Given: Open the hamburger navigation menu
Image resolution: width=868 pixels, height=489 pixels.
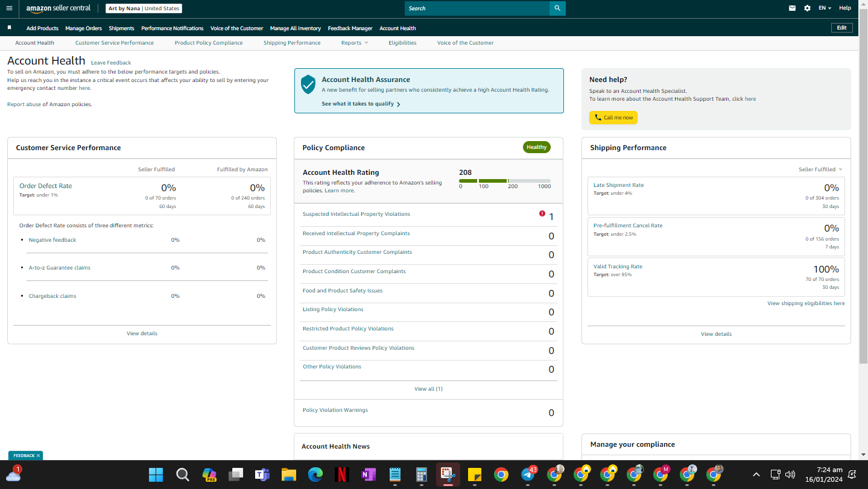Looking at the screenshot, I should click(x=9, y=8).
